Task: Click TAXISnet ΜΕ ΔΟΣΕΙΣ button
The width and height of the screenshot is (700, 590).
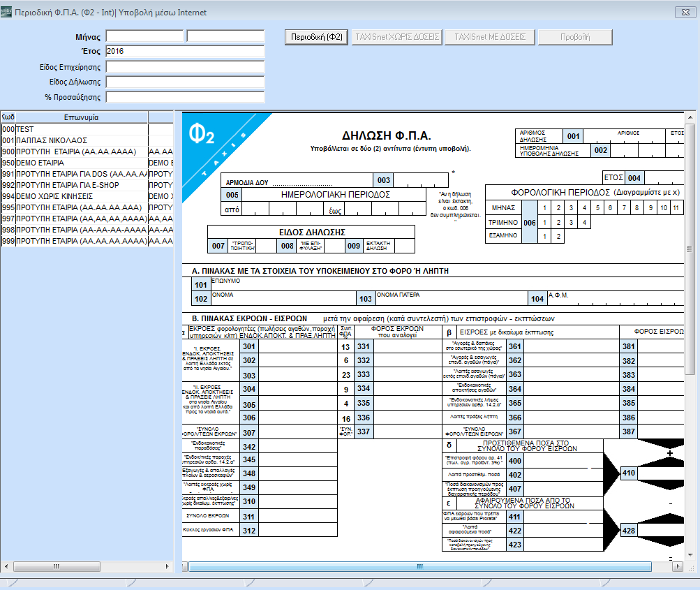Action: click(x=490, y=37)
